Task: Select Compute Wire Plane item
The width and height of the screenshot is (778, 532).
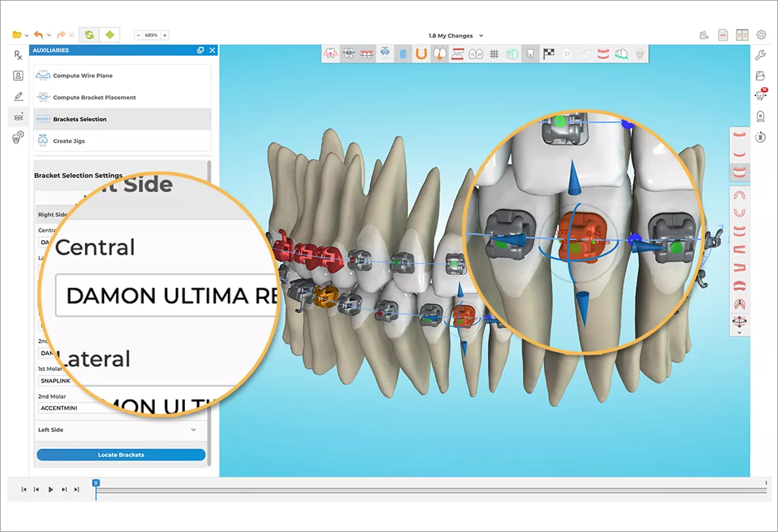Action: click(83, 76)
